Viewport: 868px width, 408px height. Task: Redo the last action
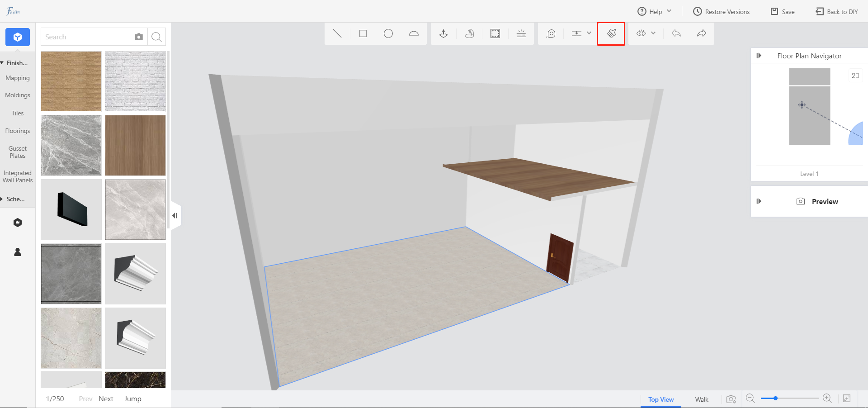click(702, 33)
